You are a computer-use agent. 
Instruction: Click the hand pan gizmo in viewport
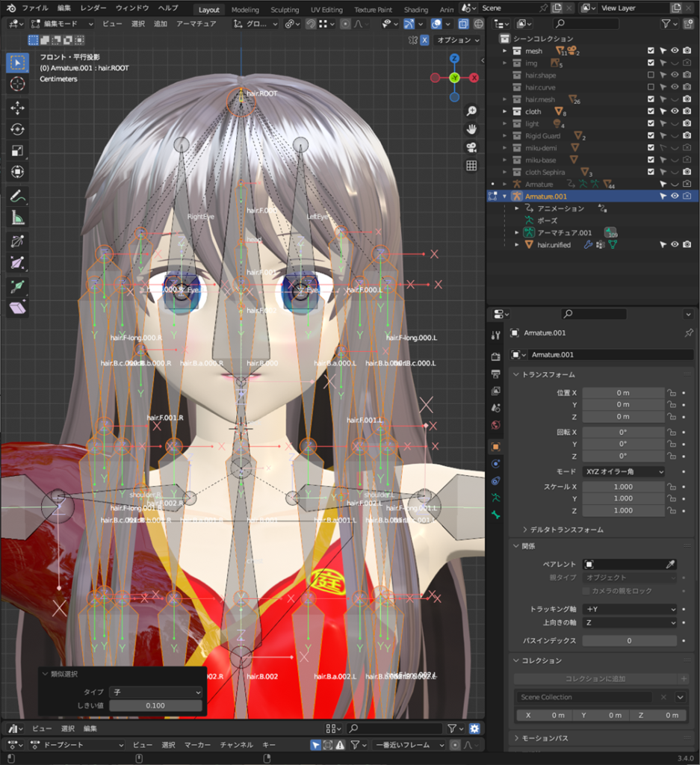[x=471, y=129]
